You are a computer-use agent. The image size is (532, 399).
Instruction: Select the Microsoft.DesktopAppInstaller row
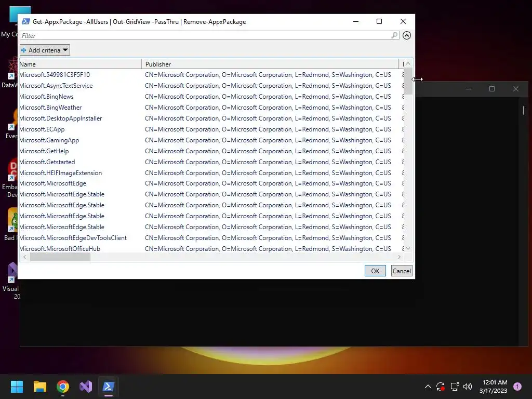click(211, 118)
